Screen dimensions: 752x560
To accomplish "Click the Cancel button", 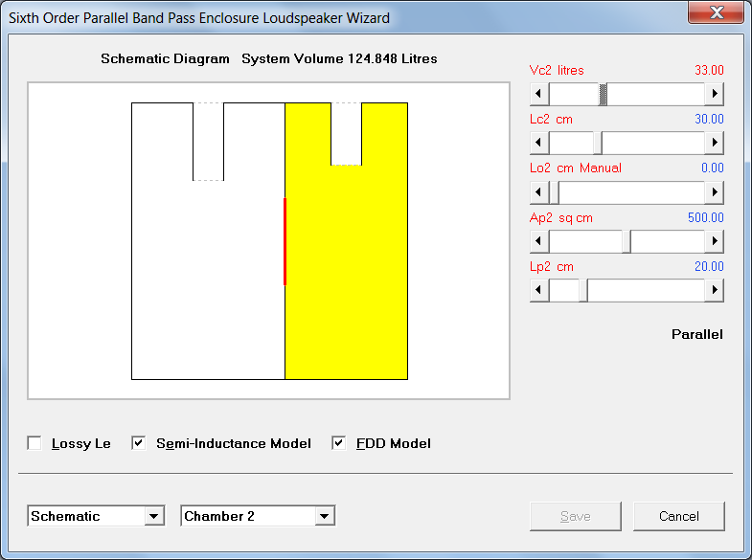I will [x=678, y=516].
